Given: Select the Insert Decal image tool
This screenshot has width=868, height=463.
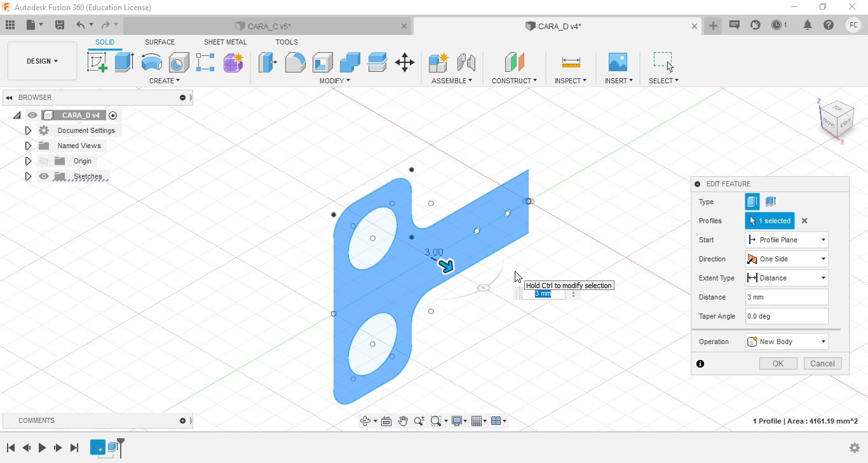Looking at the screenshot, I should click(618, 62).
